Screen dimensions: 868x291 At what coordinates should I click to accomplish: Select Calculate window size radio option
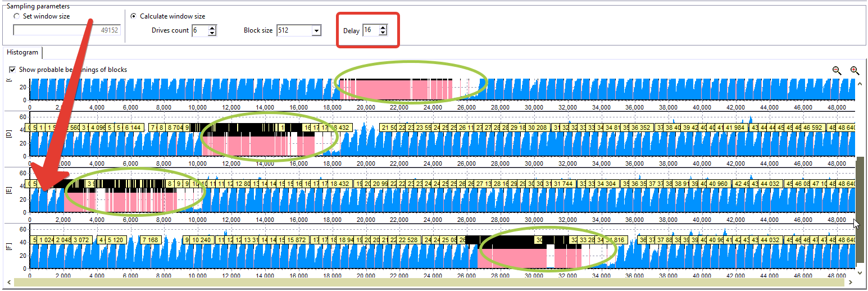tap(134, 16)
